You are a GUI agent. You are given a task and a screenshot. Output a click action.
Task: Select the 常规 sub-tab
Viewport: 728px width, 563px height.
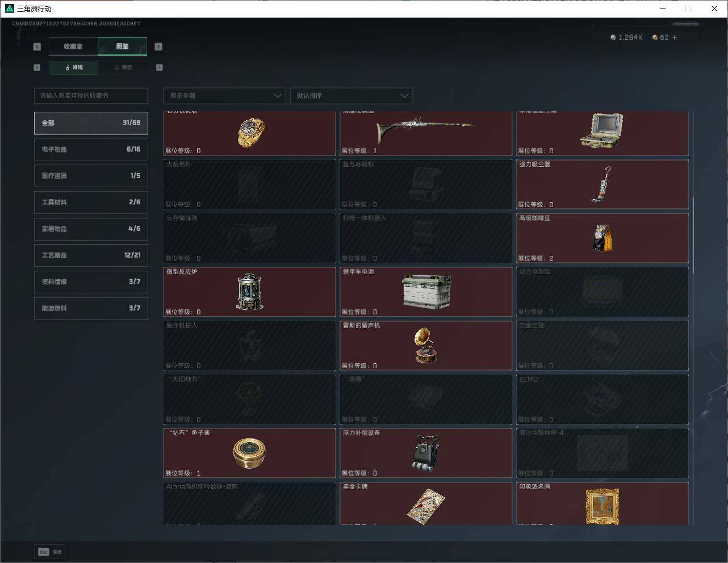pos(74,68)
